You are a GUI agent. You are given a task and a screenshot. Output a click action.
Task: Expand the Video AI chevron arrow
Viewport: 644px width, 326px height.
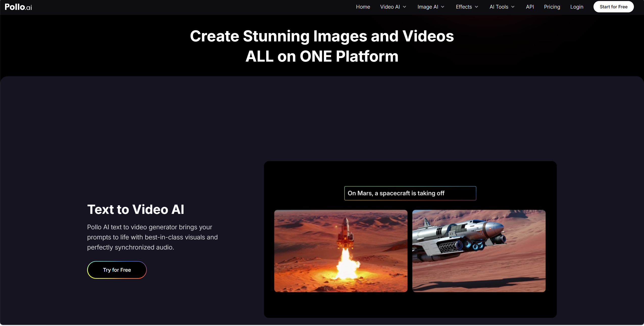point(404,7)
